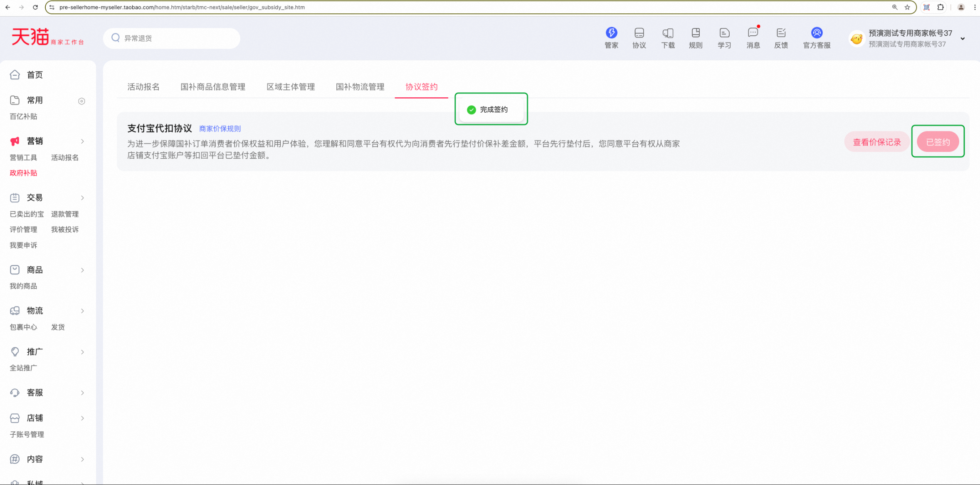Click the 反馈 feedback icon

(780, 33)
